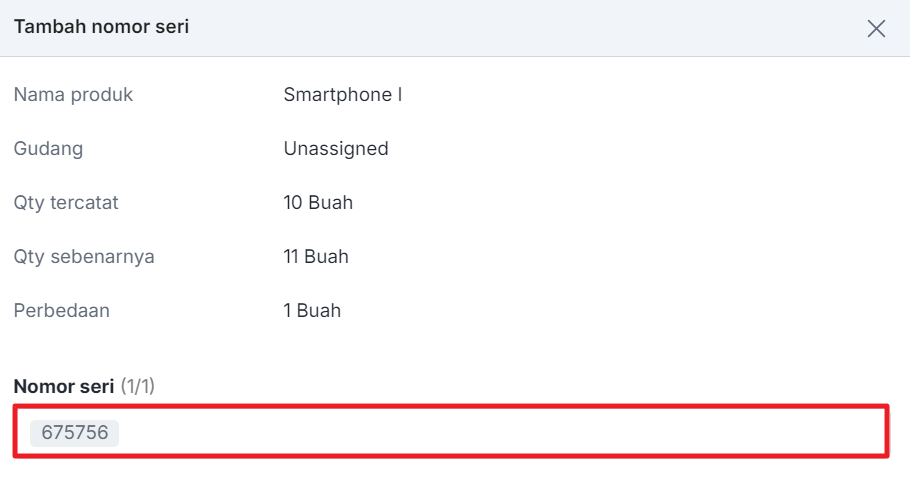The width and height of the screenshot is (910, 493).
Task: Select the 675756 serial number tag
Action: (75, 433)
